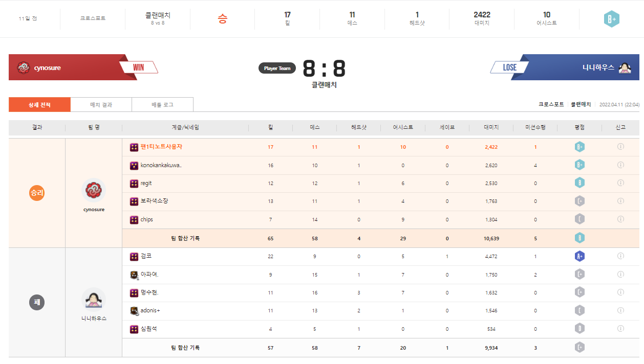Click the report icon in 검코 row
This screenshot has width=644, height=364.
[620, 256]
